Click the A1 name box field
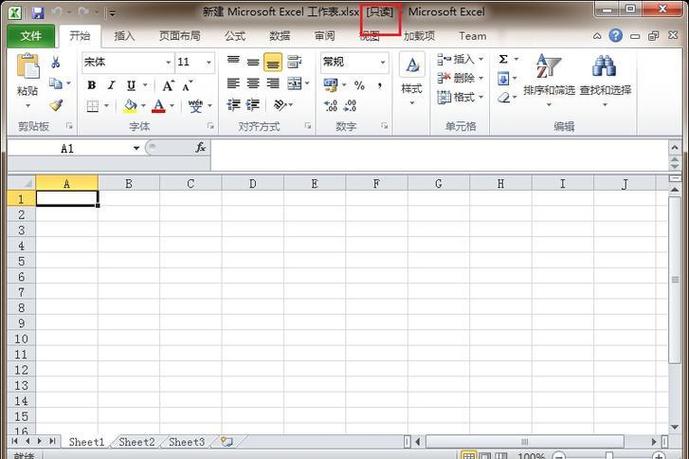 69,148
